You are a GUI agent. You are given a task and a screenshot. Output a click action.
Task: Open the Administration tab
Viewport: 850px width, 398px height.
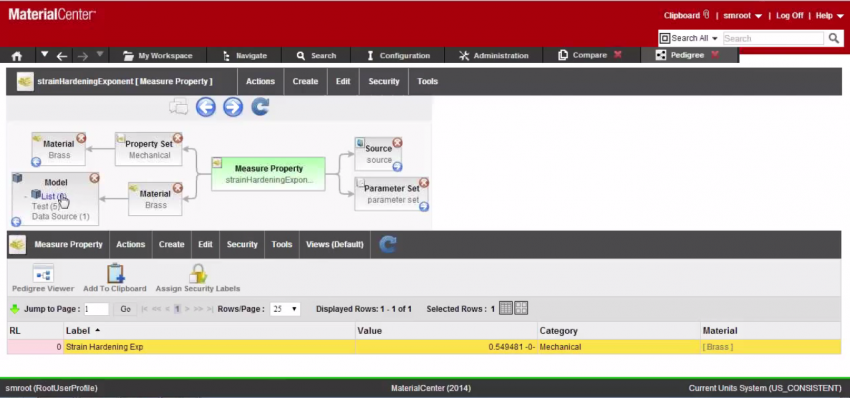(493, 55)
